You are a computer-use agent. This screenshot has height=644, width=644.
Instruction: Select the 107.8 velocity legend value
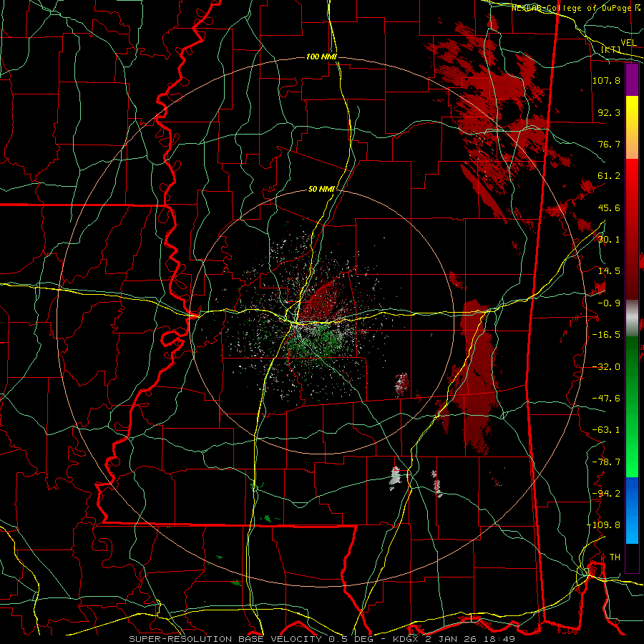click(x=606, y=80)
